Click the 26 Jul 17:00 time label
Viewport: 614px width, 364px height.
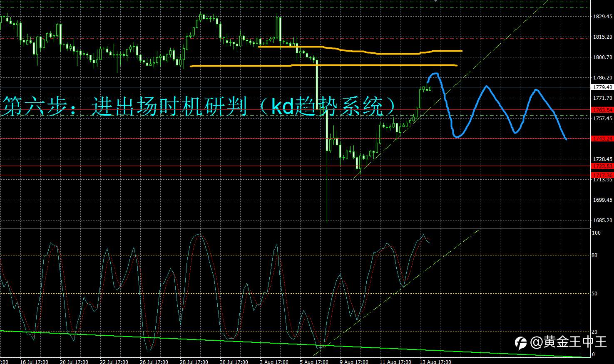point(154,362)
